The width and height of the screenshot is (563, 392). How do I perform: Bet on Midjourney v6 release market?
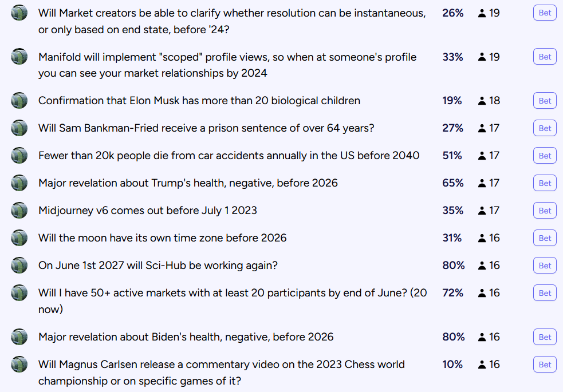coord(545,211)
